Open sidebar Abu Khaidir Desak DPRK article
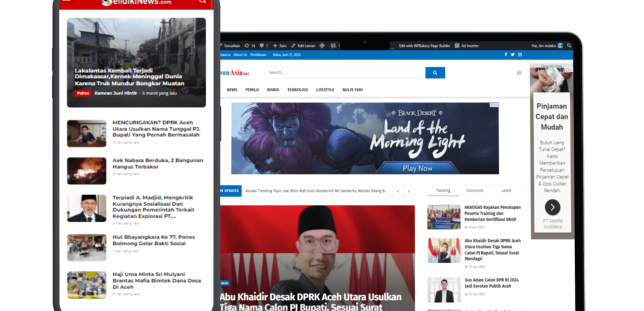 tap(493, 250)
